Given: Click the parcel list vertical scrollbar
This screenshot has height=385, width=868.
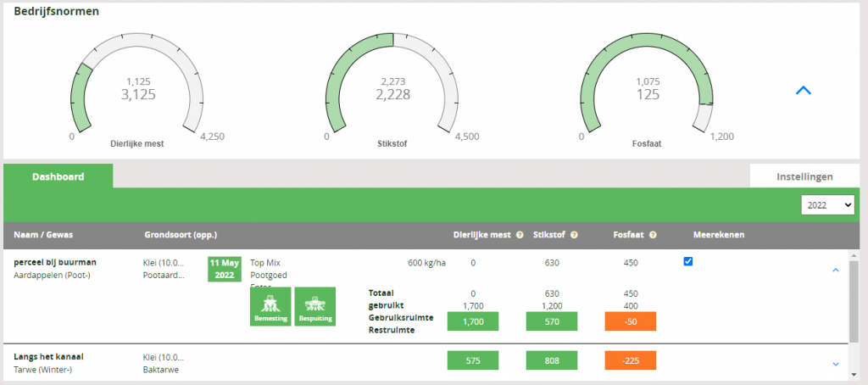Looking at the screenshot, I should [x=855, y=305].
